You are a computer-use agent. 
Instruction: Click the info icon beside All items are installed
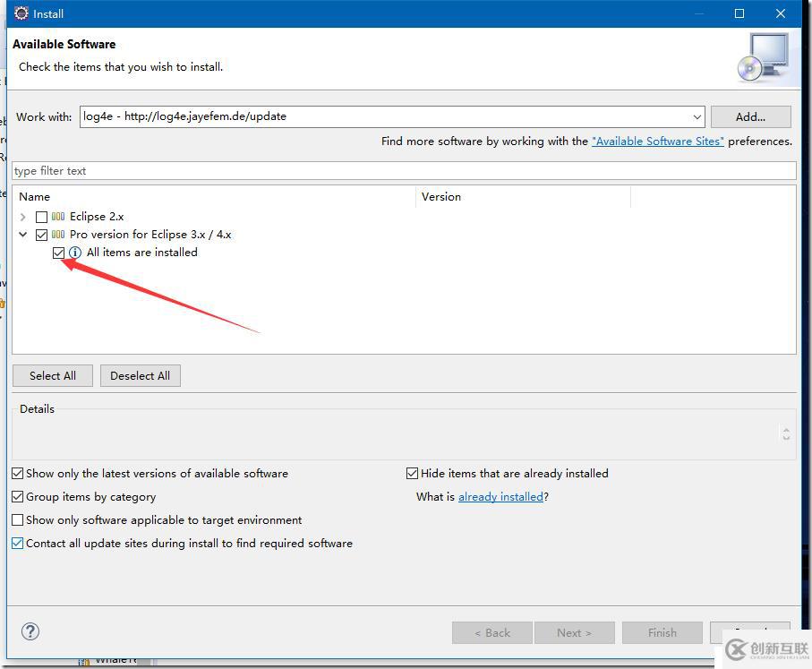click(x=75, y=253)
